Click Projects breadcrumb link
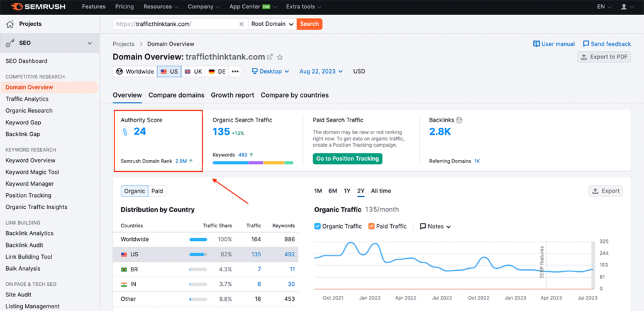The height and width of the screenshot is (311, 644). 124,44
